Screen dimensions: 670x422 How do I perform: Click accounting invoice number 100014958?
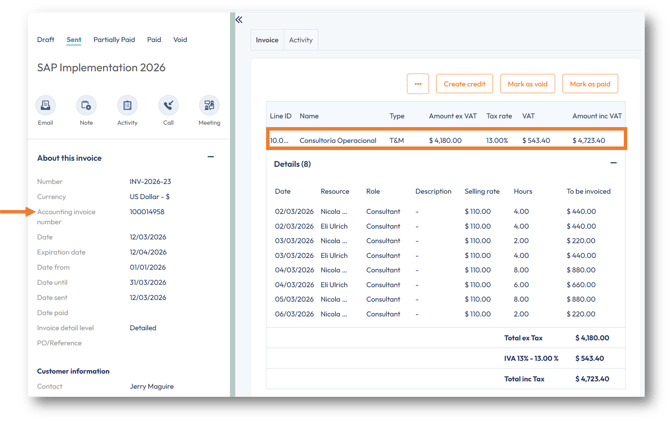[147, 212]
